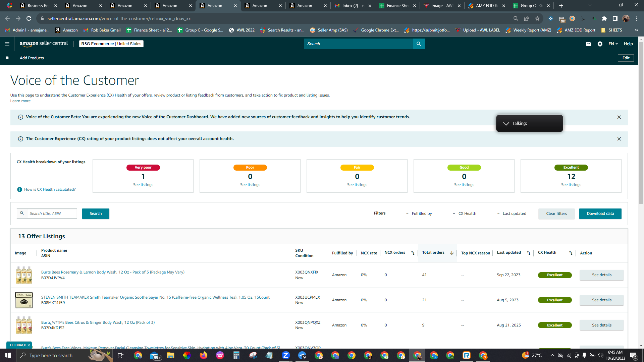Open the Windows Start menu

coord(8,355)
